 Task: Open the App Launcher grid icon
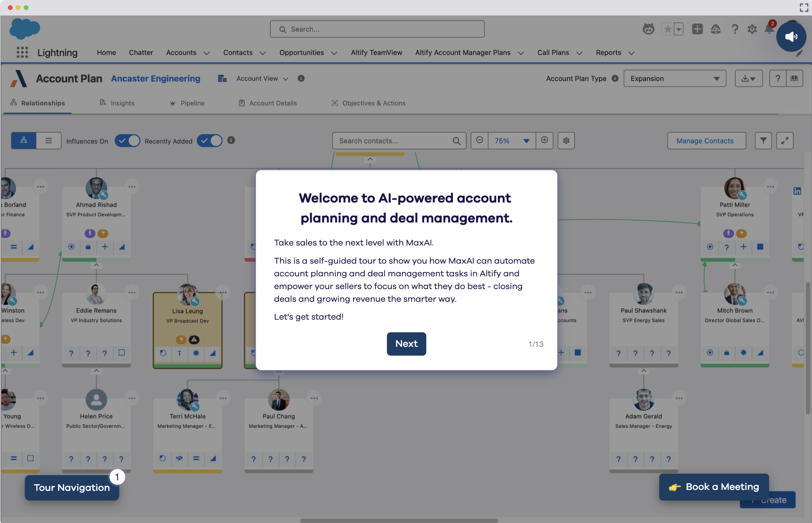coord(22,52)
